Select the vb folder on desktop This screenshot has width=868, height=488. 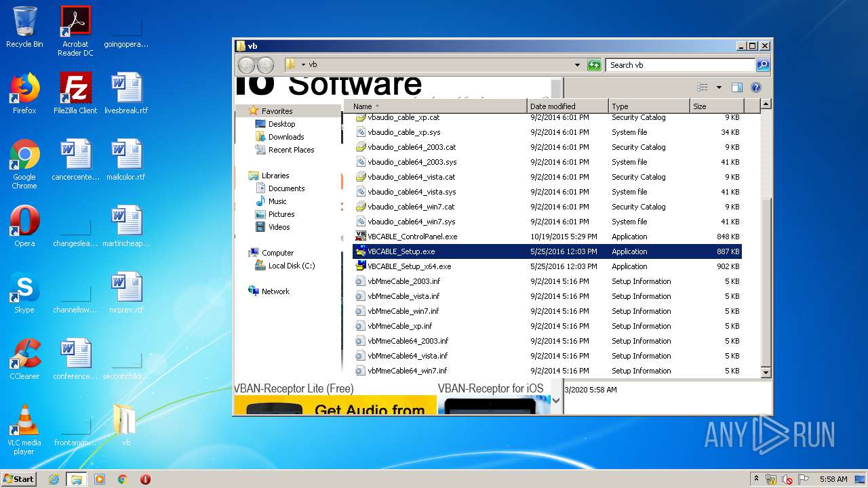pos(126,426)
